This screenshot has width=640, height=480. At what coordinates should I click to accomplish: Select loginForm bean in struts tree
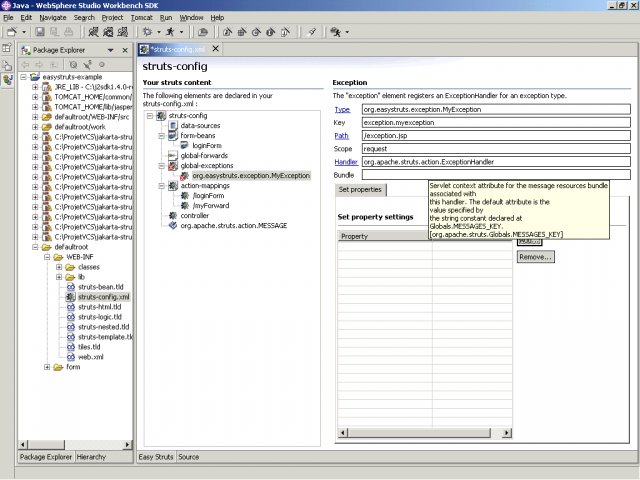click(207, 145)
